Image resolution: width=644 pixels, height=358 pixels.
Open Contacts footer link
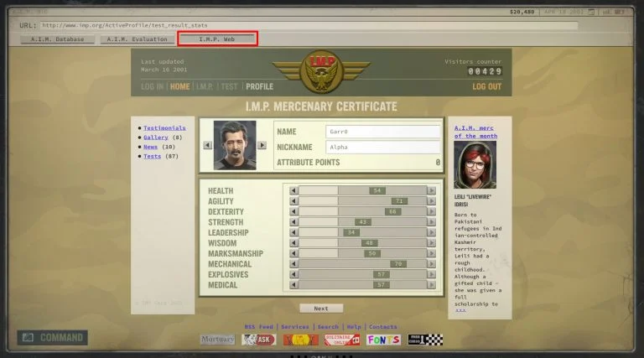click(x=382, y=327)
